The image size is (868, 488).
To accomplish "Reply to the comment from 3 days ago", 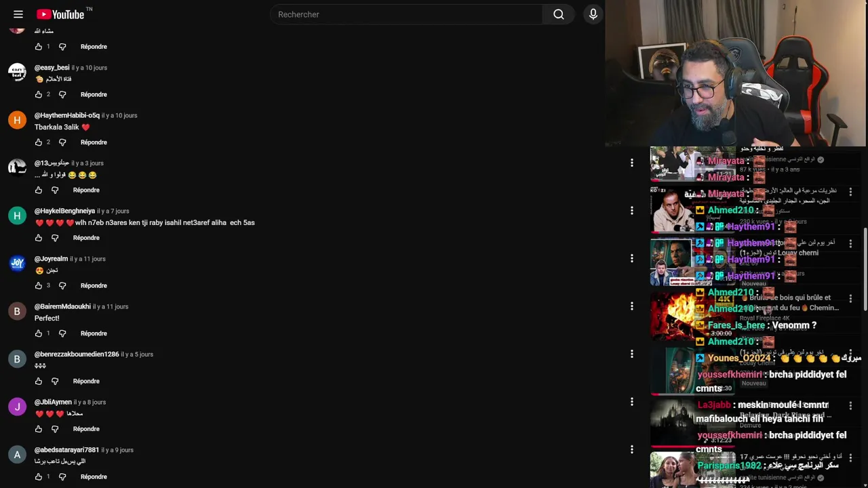I will 86,190.
